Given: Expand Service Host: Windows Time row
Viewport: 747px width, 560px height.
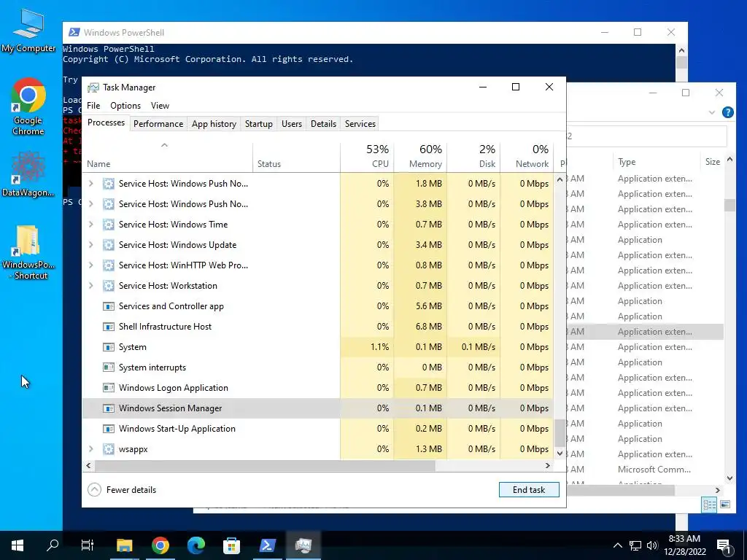Looking at the screenshot, I should 91,225.
